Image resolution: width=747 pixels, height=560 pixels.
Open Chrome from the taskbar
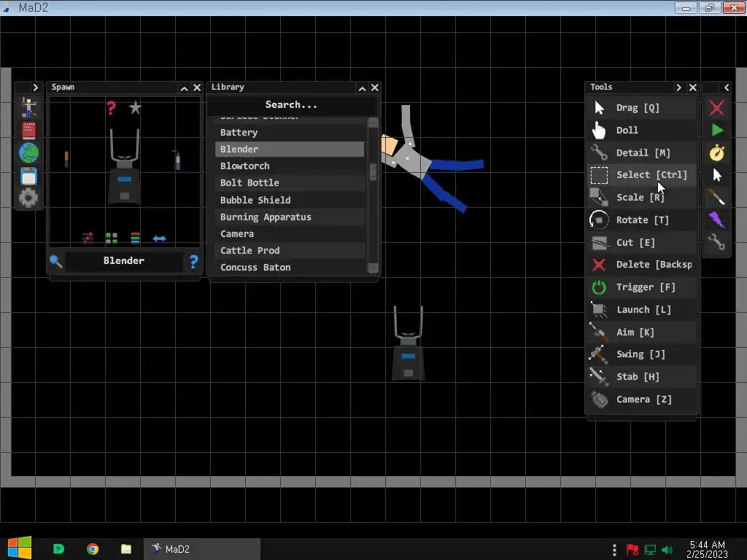(93, 549)
